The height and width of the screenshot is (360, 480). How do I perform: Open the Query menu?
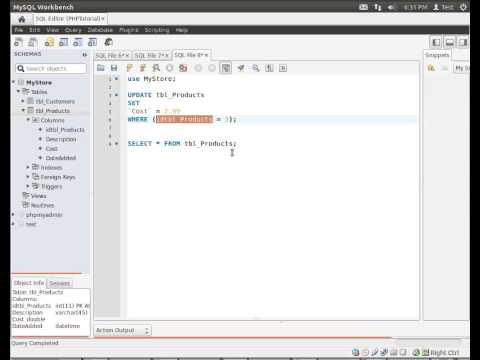[73, 30]
